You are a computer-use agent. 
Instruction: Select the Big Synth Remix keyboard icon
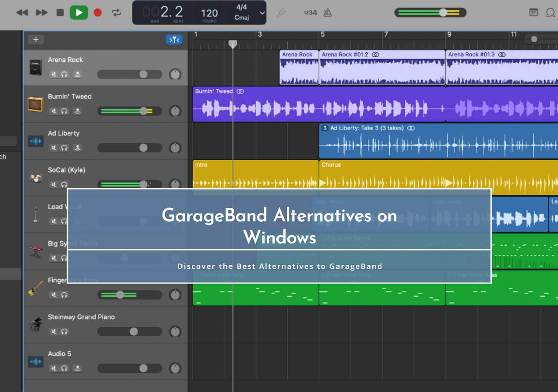point(35,251)
